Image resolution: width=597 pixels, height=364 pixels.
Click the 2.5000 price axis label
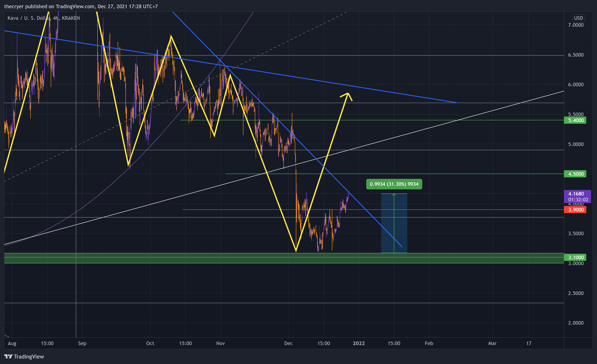point(576,293)
